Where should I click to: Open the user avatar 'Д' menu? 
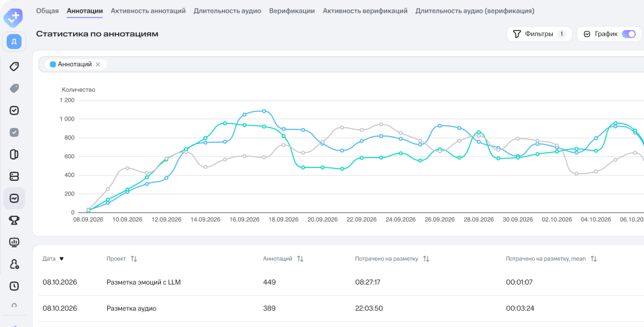(14, 42)
